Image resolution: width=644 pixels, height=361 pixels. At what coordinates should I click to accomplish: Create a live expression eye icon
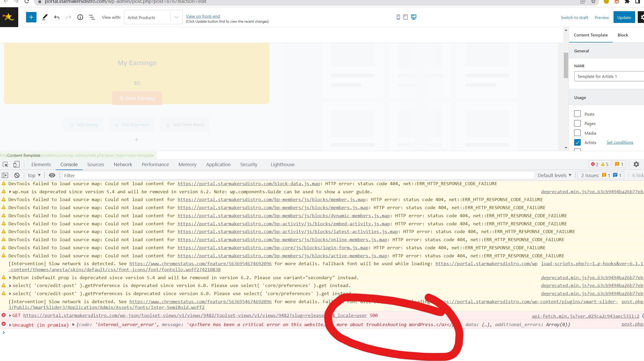[52, 175]
